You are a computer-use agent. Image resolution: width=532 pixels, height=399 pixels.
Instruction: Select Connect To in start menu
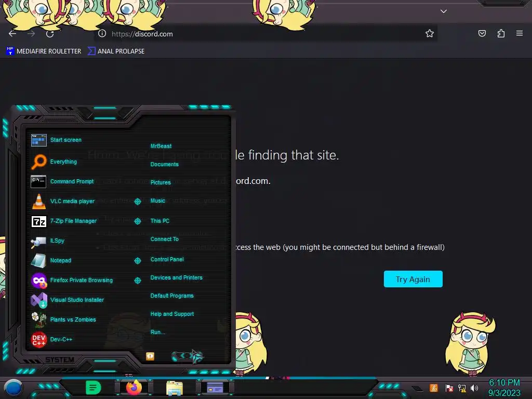click(x=164, y=239)
